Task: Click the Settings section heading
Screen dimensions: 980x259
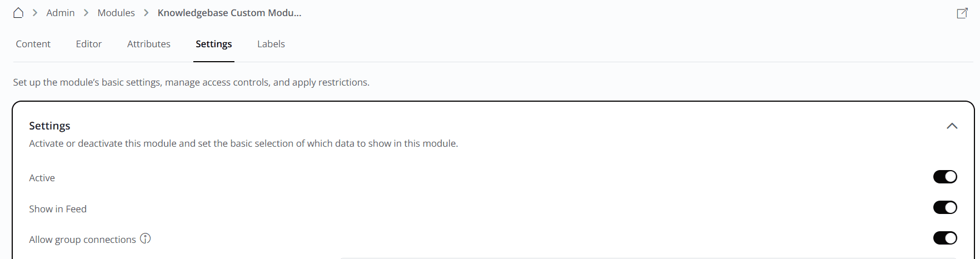Action: pos(50,126)
